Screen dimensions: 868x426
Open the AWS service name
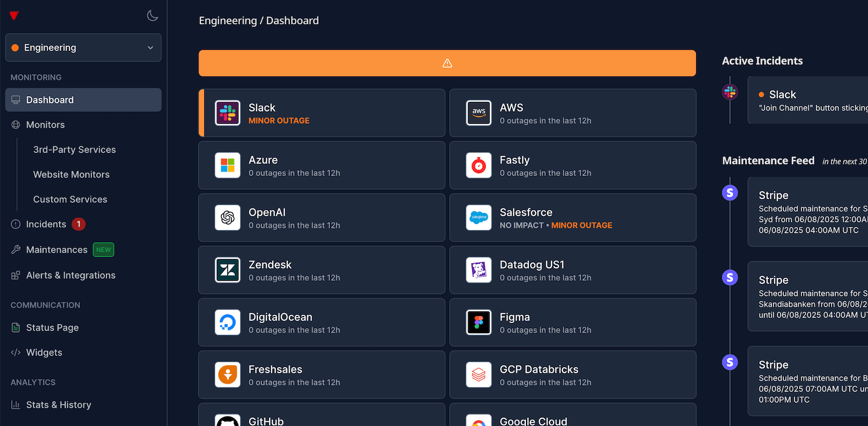pyautogui.click(x=512, y=108)
